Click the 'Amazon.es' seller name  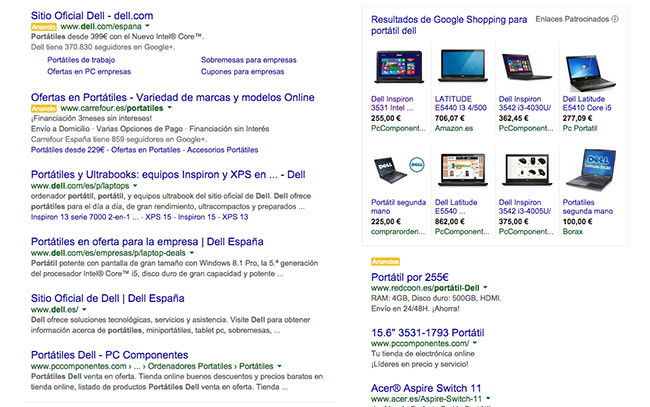click(x=454, y=128)
